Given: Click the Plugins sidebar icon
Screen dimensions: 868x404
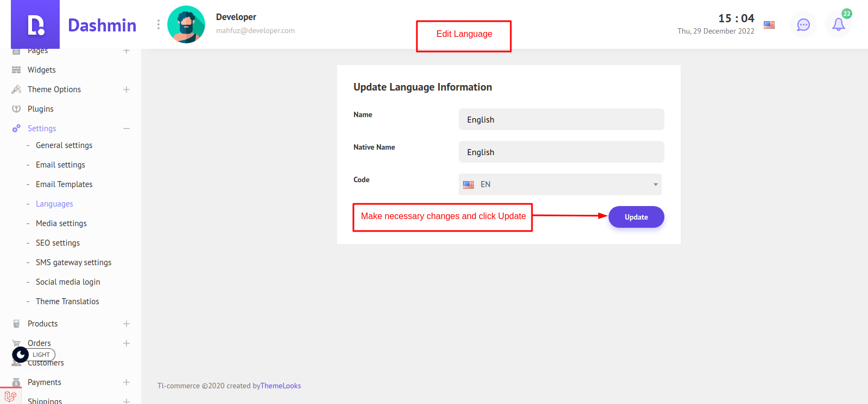Looking at the screenshot, I should point(16,109).
